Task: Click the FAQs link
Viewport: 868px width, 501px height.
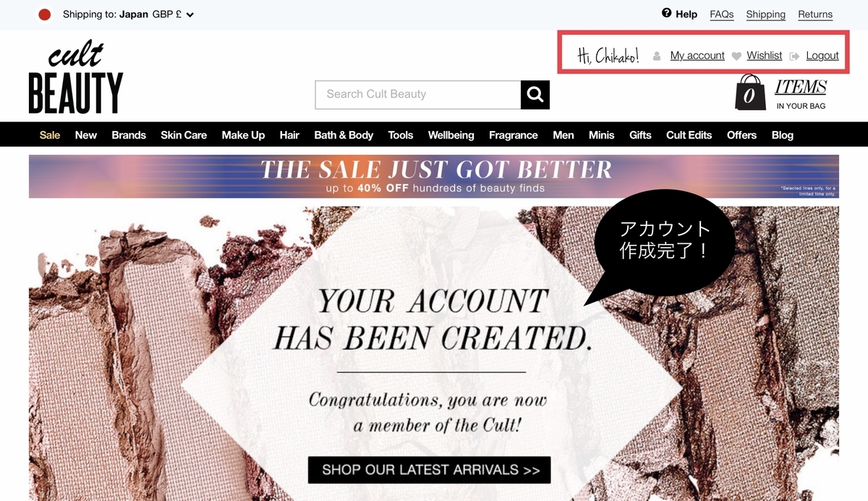Action: coord(722,14)
